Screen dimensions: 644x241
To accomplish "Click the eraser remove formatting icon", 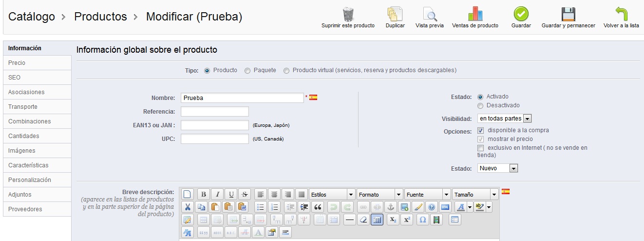I will click(363, 220).
